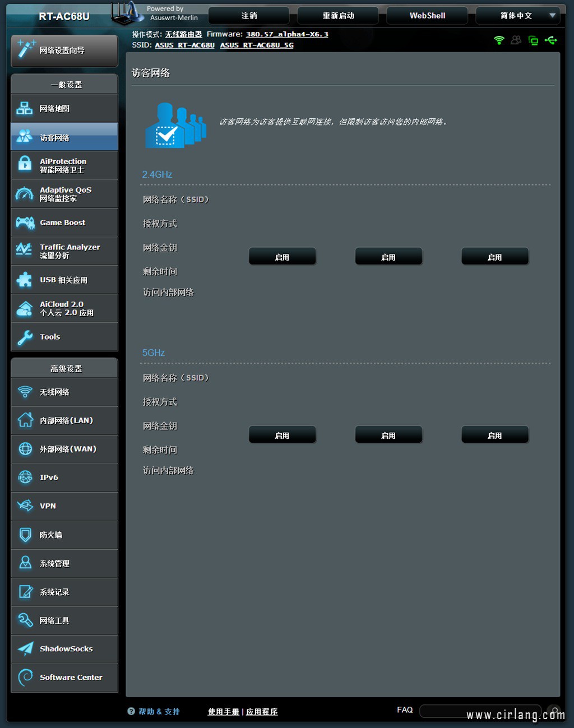
Task: Open the VPN arrows icon
Action: pyautogui.click(x=25, y=506)
